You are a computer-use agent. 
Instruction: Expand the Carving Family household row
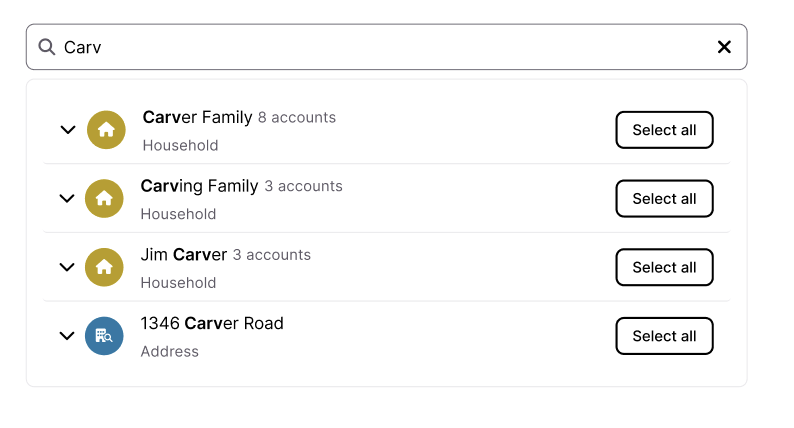coord(67,199)
